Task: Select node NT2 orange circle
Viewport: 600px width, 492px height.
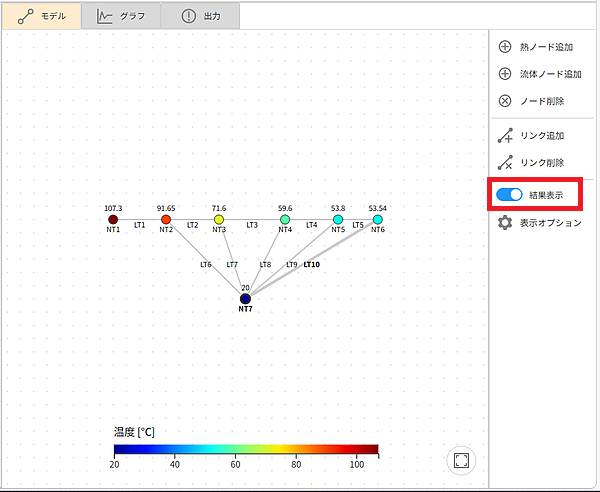Action: tap(166, 219)
